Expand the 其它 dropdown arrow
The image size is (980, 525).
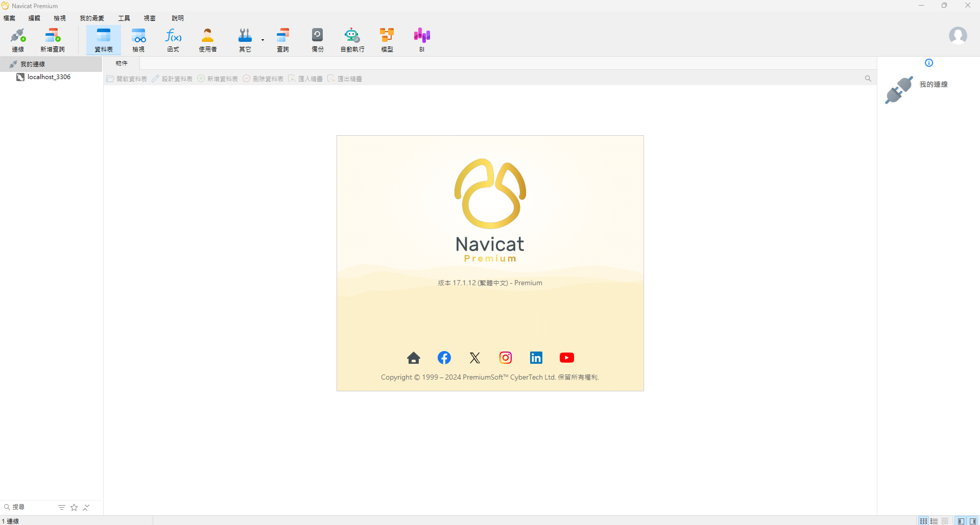click(x=262, y=40)
